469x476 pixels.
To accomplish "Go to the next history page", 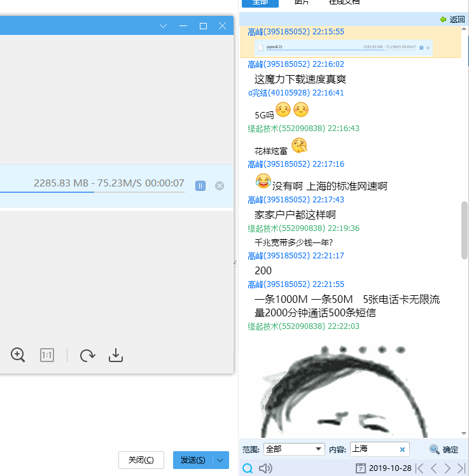I will [x=448, y=468].
